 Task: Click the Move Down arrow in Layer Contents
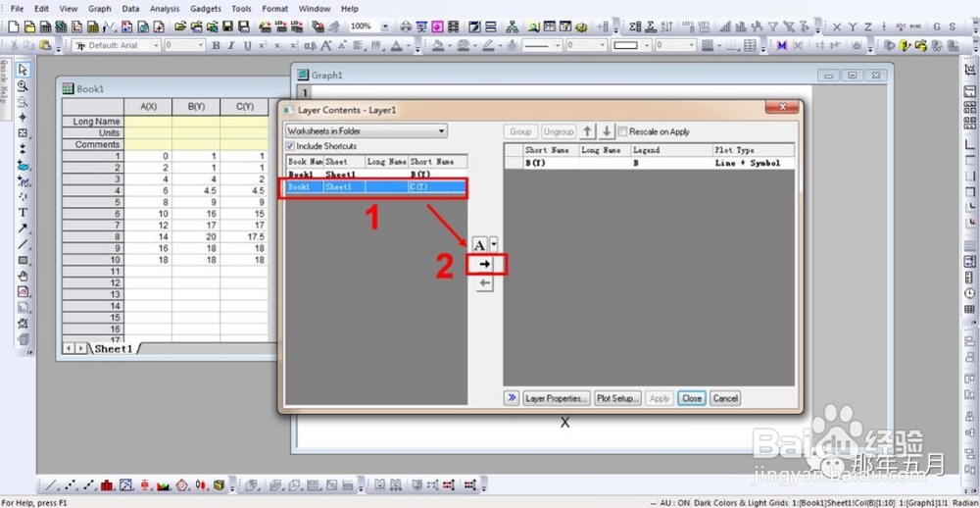point(607,131)
